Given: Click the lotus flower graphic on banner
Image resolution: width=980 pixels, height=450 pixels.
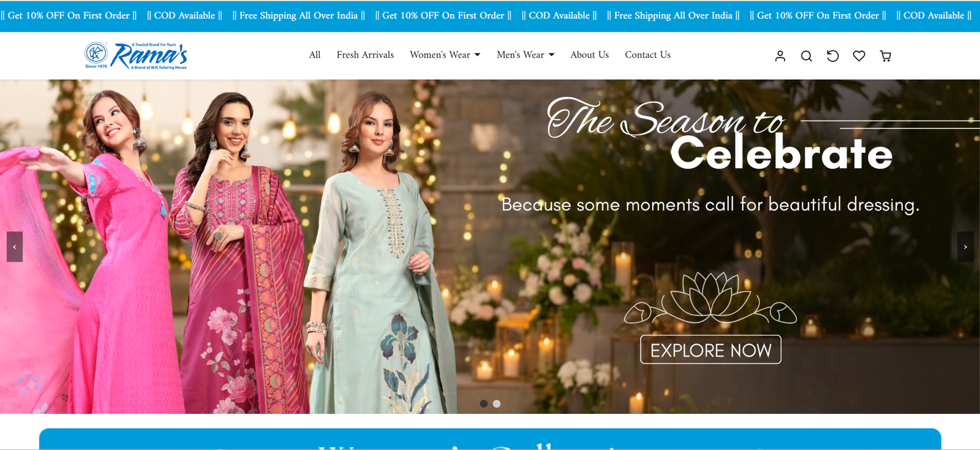Looking at the screenshot, I should click(710, 298).
